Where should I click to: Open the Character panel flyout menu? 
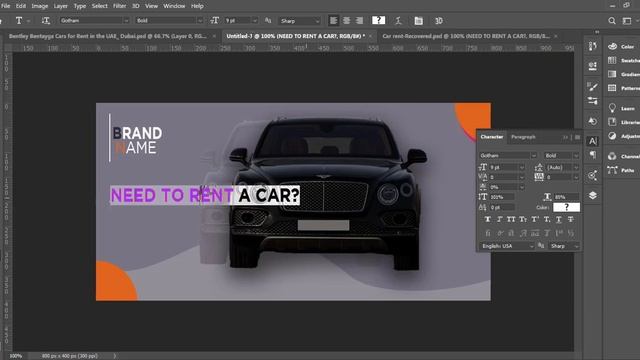(577, 137)
